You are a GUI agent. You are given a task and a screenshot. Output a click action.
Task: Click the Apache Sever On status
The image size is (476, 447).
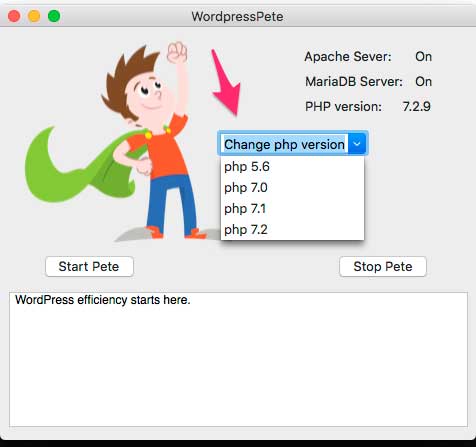423,57
